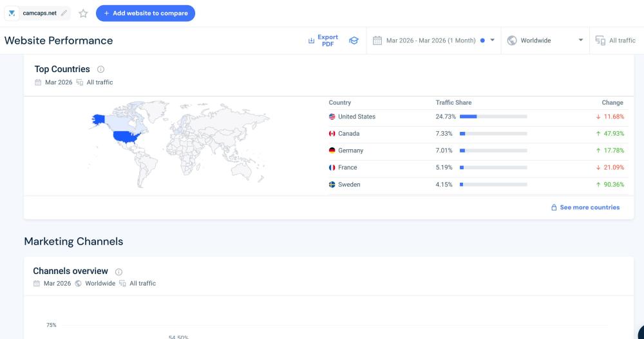Click the United States on the map
This screenshot has height=339, width=644.
click(126, 136)
